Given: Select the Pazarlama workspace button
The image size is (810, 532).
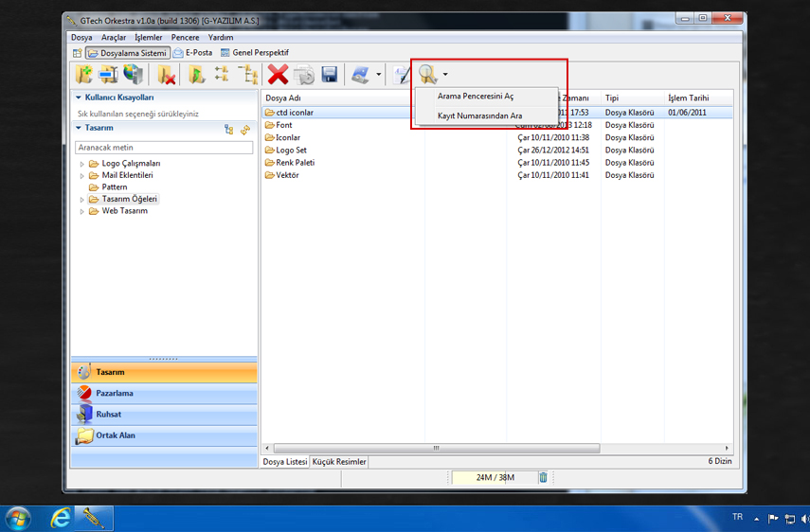Looking at the screenshot, I should [164, 393].
